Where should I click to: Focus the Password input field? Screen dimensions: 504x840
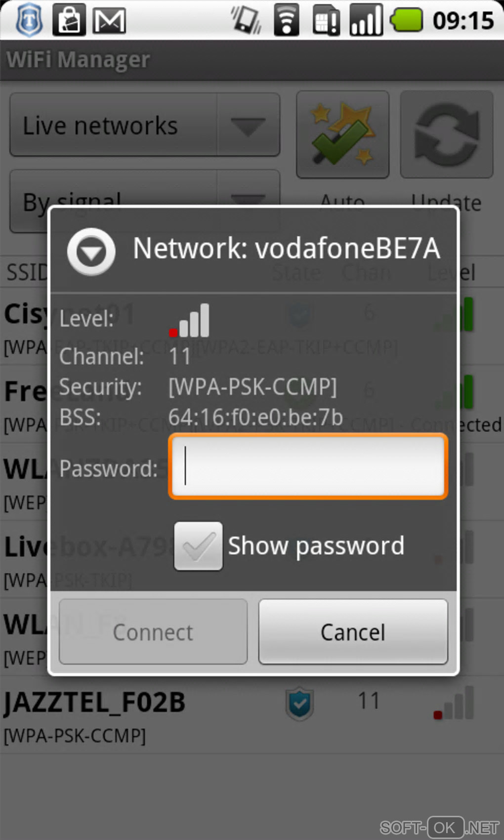308,466
